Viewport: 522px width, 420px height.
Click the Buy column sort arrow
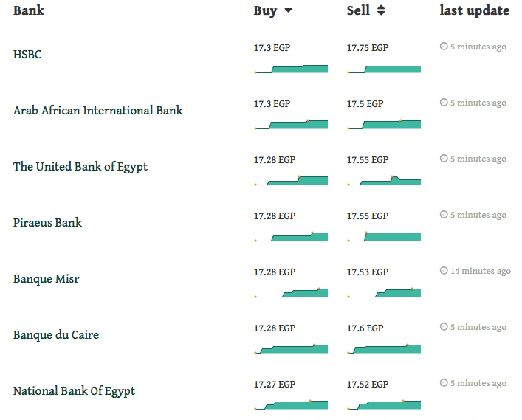pos(288,10)
